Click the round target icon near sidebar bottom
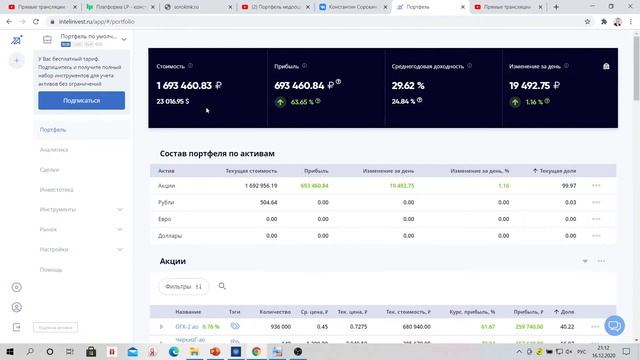Image resolution: width=640 pixels, height=360 pixels. pos(17,287)
